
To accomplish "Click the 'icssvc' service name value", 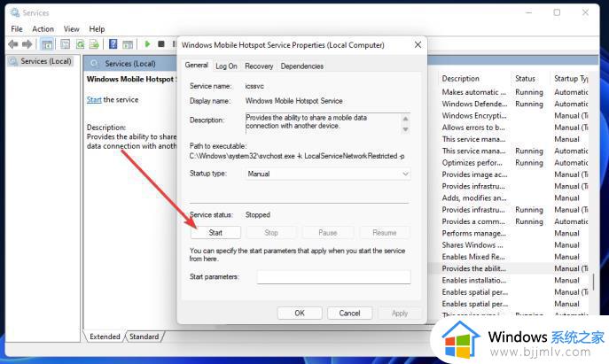I will tap(254, 86).
